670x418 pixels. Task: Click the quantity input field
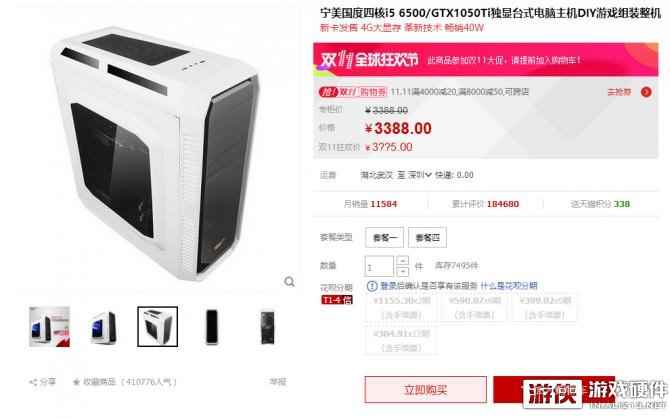click(x=379, y=266)
